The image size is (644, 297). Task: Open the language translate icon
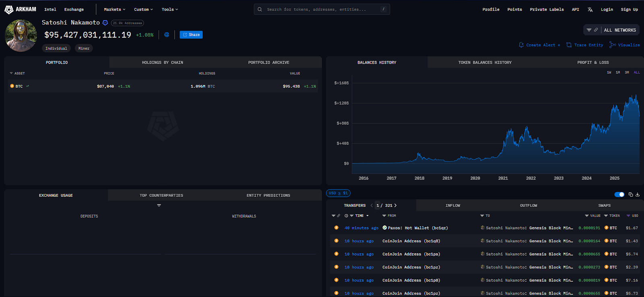point(590,10)
